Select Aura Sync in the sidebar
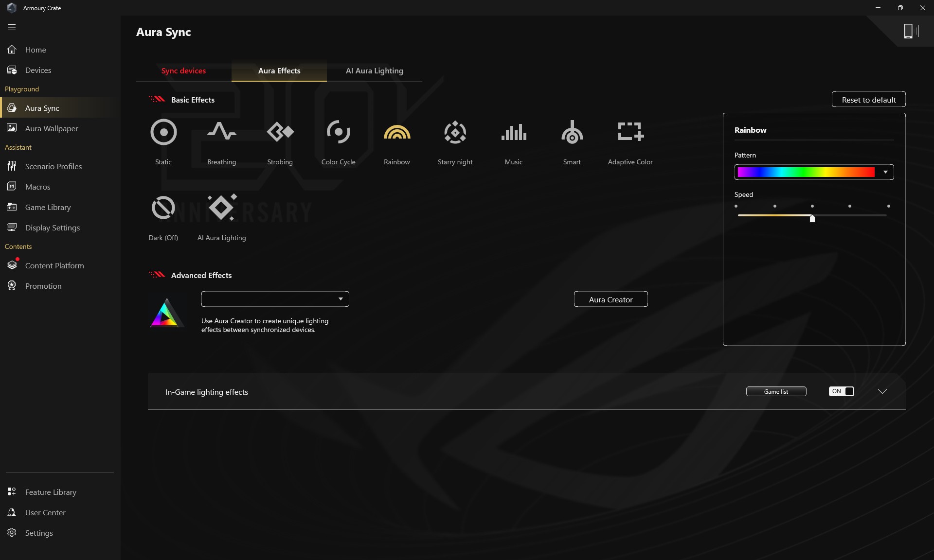This screenshot has width=934, height=560. point(60,108)
